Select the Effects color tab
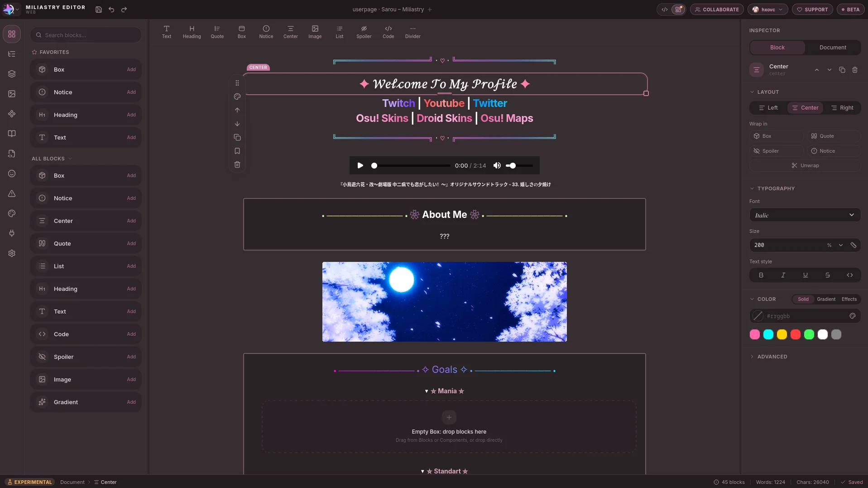The width and height of the screenshot is (868, 488). [x=849, y=299]
